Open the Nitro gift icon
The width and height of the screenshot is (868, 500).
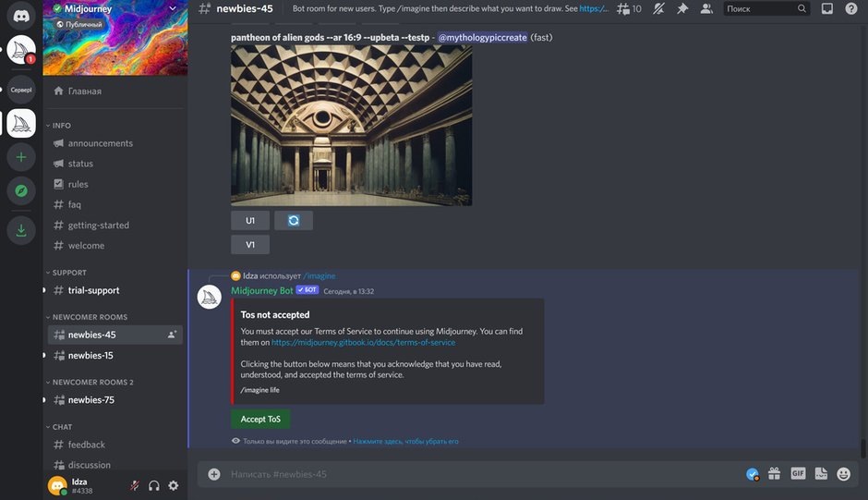click(x=775, y=473)
